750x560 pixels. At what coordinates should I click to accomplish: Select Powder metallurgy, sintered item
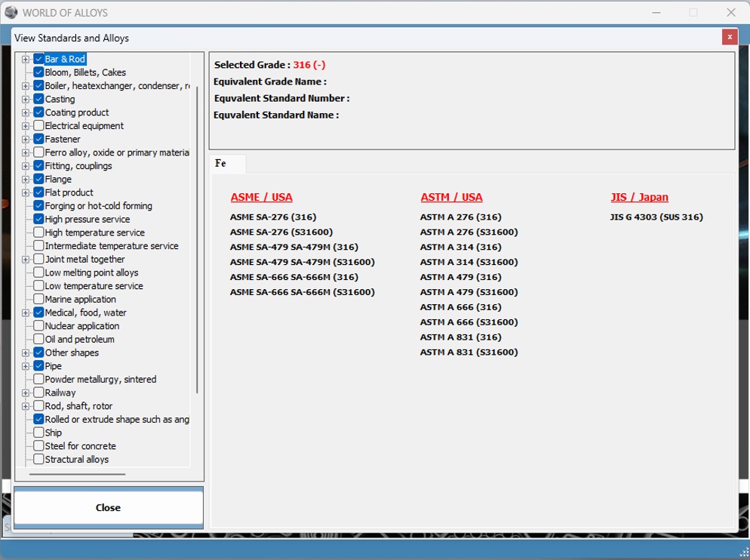[x=100, y=379]
